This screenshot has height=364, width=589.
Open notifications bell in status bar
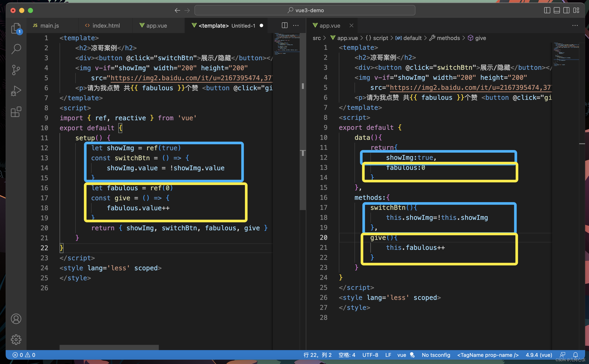575,355
